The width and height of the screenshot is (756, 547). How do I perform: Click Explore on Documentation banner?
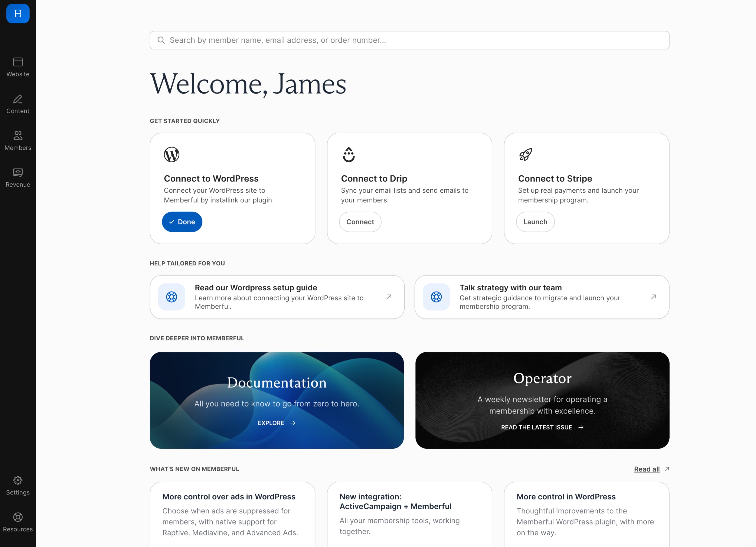coord(276,423)
